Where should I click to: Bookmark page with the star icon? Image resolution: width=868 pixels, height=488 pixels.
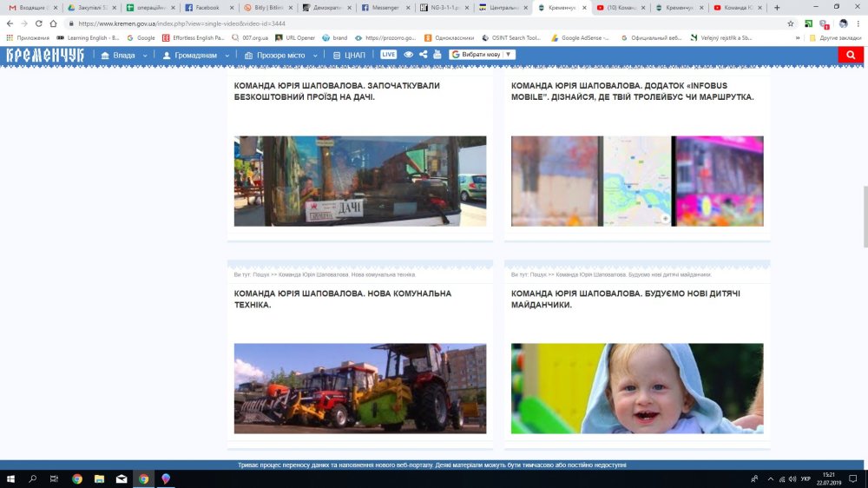(x=791, y=23)
